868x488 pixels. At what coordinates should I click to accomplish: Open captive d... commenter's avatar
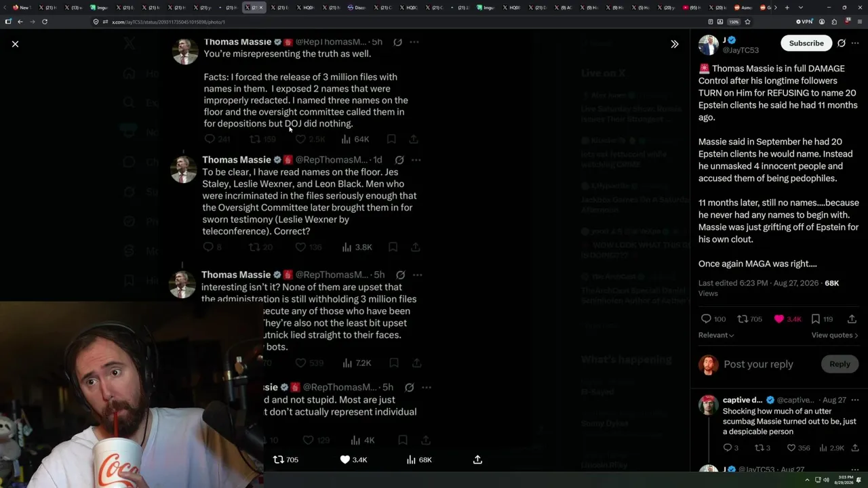coord(709,405)
